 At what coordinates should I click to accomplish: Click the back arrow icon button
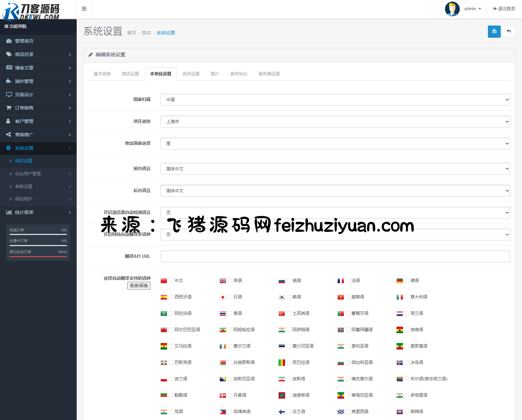[x=509, y=31]
